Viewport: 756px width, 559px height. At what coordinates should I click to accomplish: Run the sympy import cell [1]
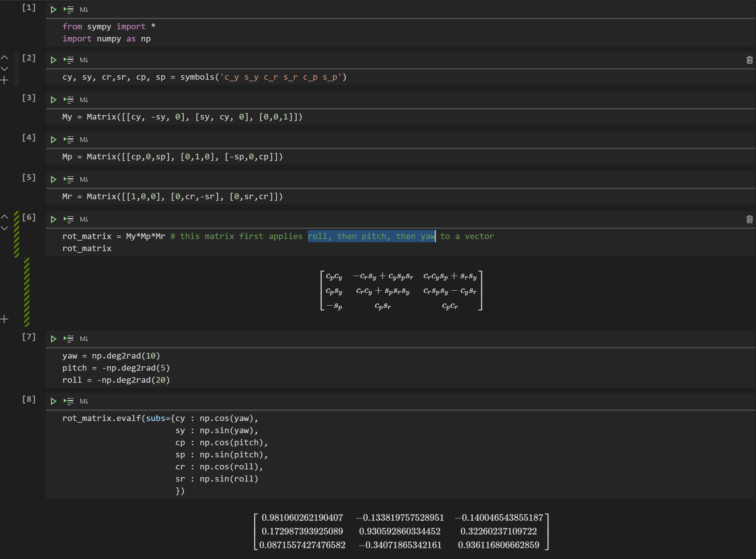pos(53,10)
